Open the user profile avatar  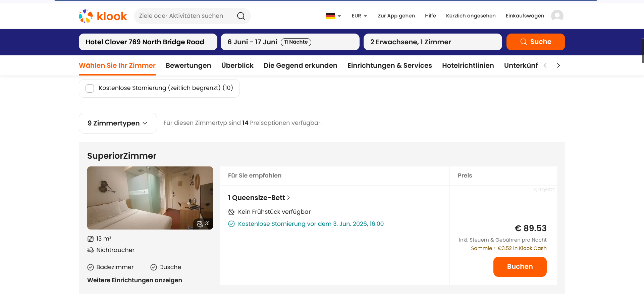point(557,16)
